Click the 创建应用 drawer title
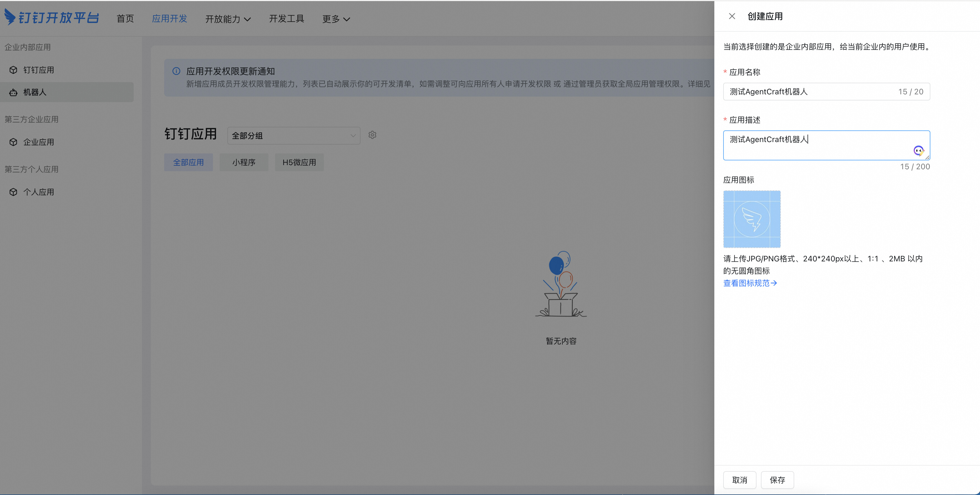Screen dimensions: 980x495 pyautogui.click(x=765, y=16)
